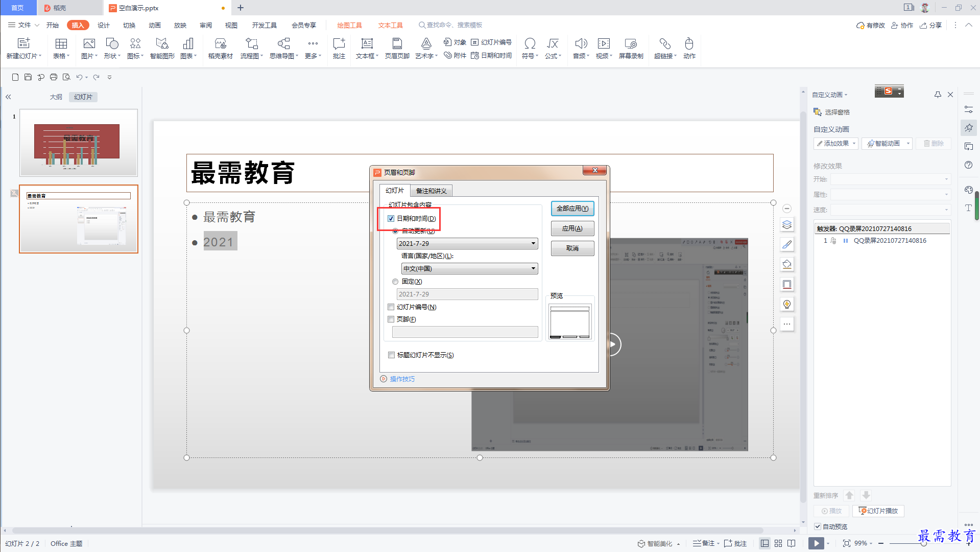Open the Speed (速度) dropdown
The height and width of the screenshot is (552, 980).
[x=890, y=210]
